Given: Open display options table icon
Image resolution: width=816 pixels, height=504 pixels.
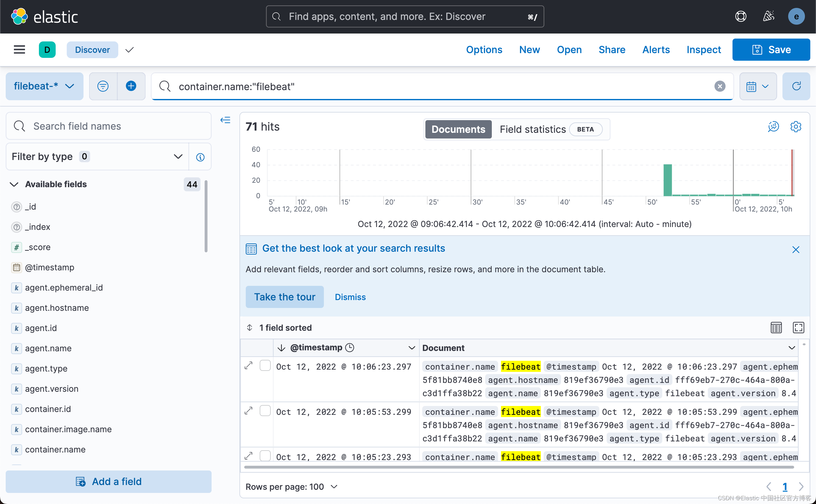Looking at the screenshot, I should 776,328.
